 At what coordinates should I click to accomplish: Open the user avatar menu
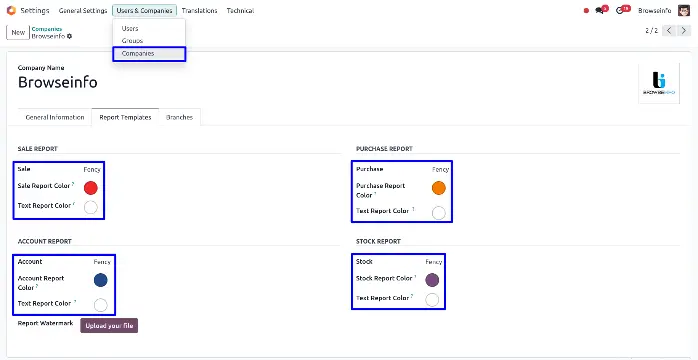tap(684, 10)
